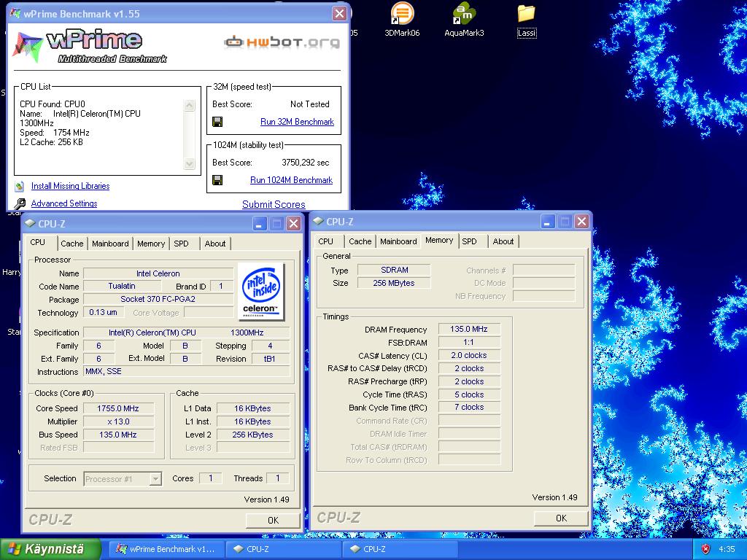Click the Intel Inside Celeron logo
The height and width of the screenshot is (560, 747).
coord(260,292)
